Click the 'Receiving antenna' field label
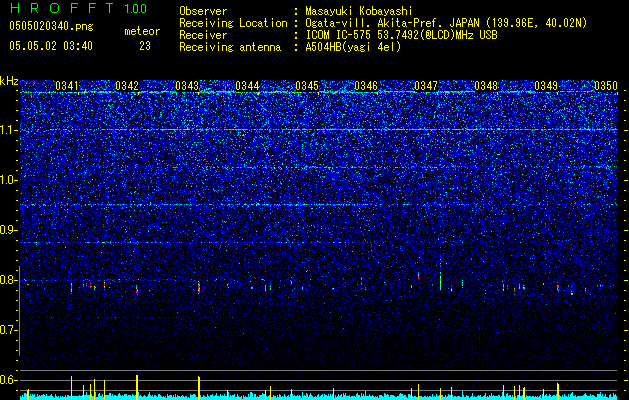Image resolution: width=629 pixels, height=400 pixels. click(x=230, y=47)
